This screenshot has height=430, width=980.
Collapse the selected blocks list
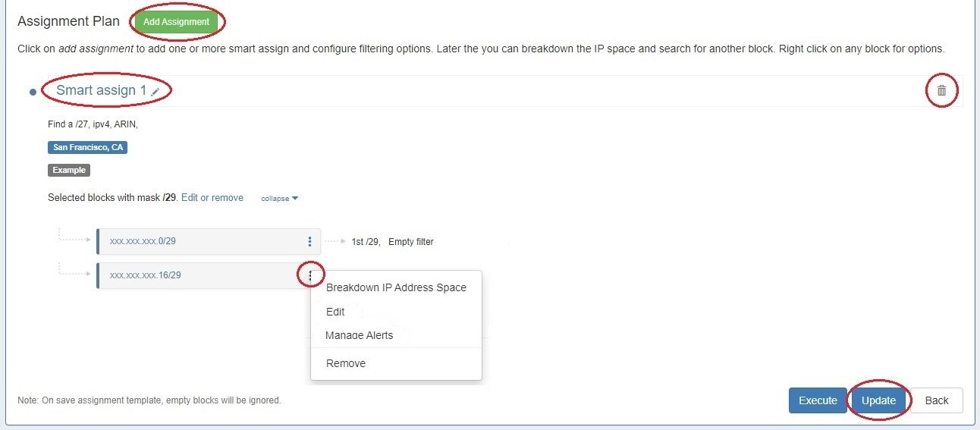279,199
